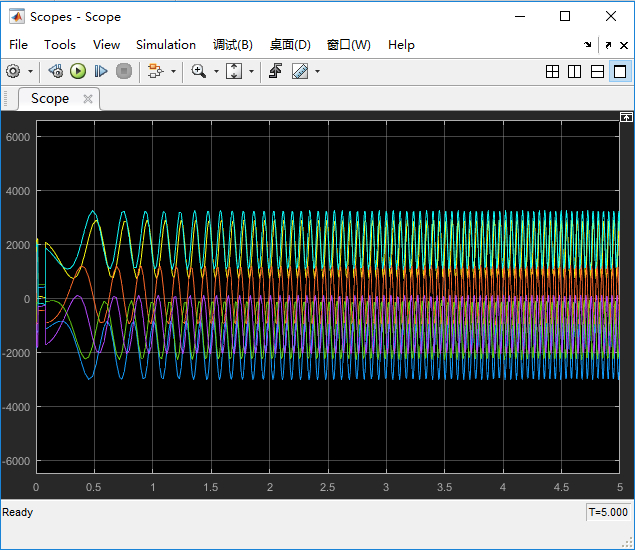
Task: Open the Simulation menu
Action: coord(166,45)
